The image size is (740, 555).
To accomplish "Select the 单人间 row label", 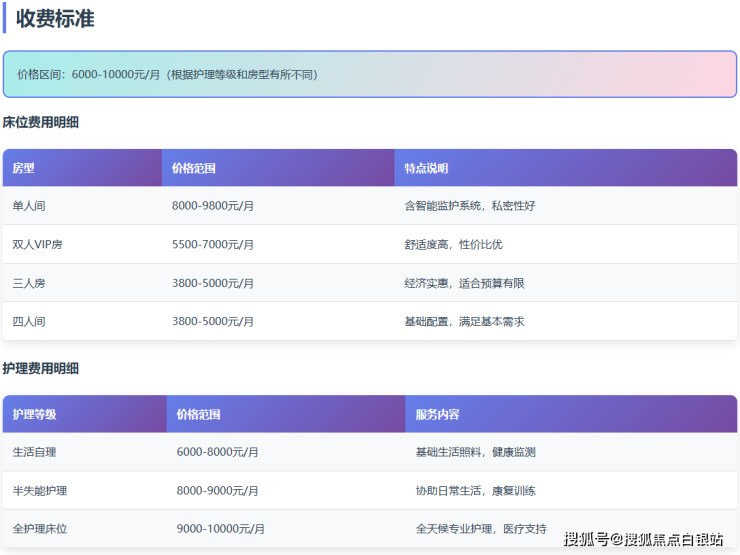I will (x=29, y=206).
